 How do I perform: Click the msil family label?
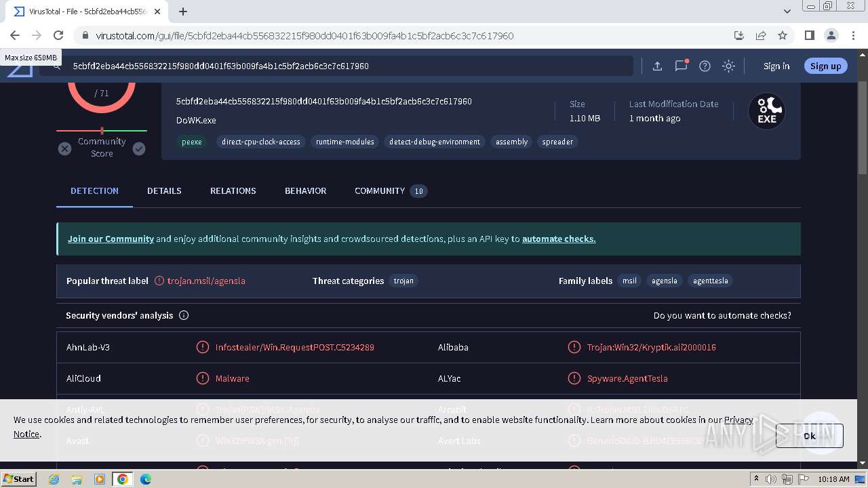[x=630, y=281]
